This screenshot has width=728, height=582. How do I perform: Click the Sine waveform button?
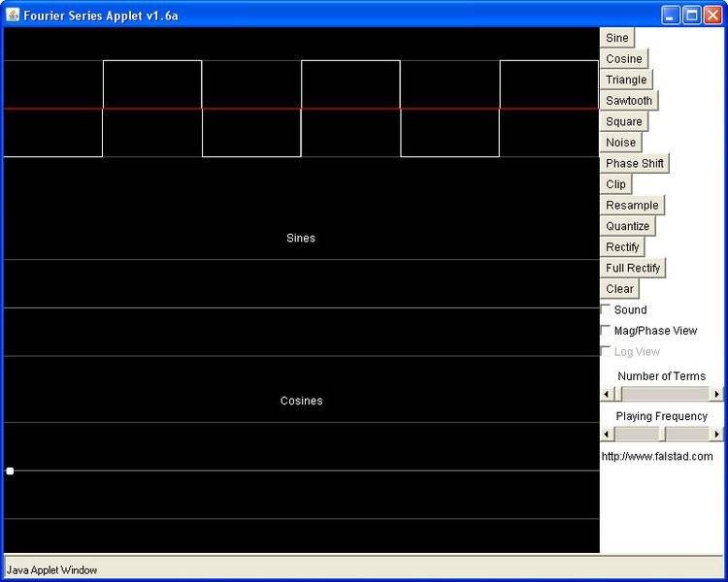[x=616, y=38]
